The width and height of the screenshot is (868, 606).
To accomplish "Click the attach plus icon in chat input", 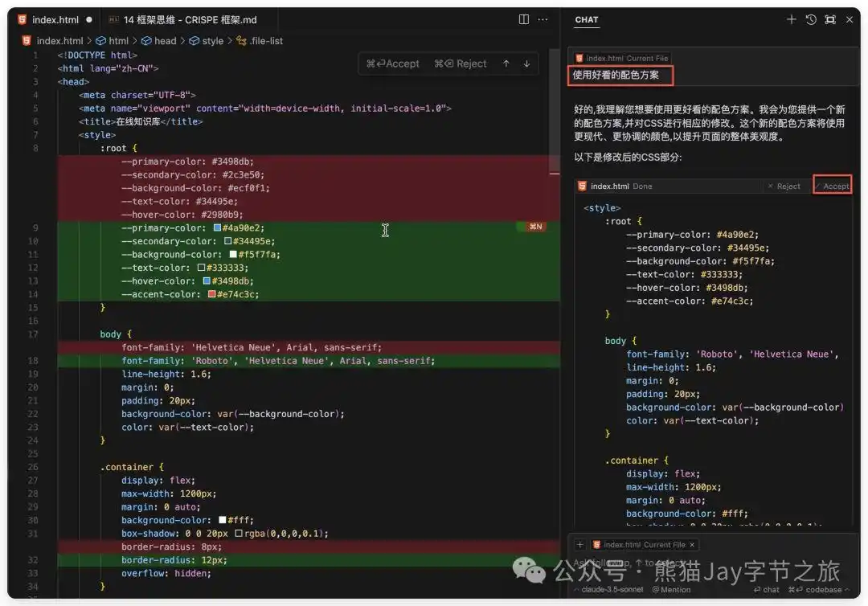I will click(x=579, y=544).
